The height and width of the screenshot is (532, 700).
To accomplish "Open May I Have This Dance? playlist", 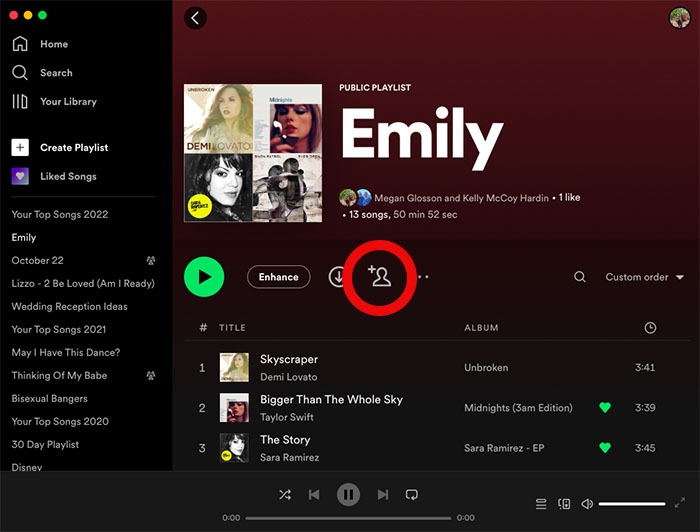I will tap(66, 353).
